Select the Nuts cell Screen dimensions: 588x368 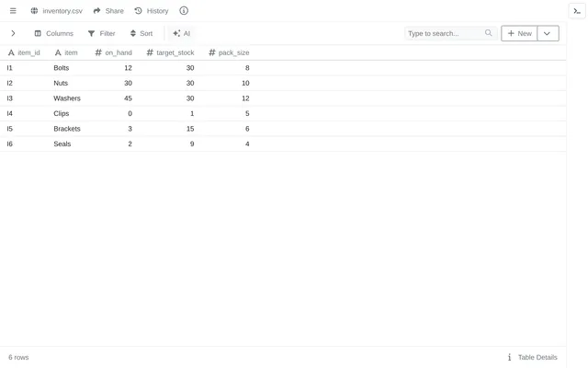click(x=61, y=83)
